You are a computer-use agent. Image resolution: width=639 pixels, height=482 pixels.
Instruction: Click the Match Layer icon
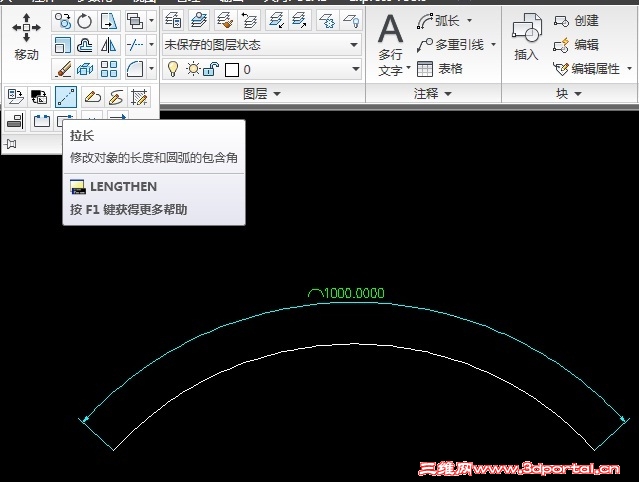225,20
